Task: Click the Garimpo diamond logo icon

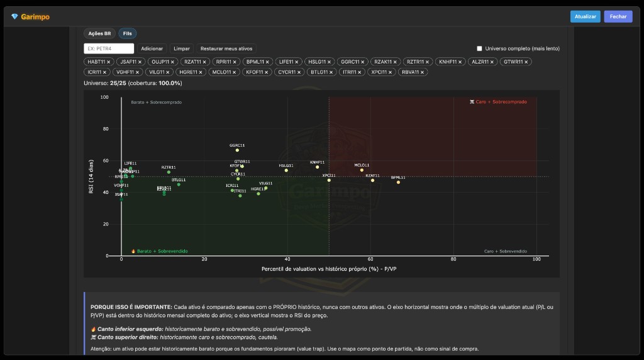Action: click(x=15, y=17)
